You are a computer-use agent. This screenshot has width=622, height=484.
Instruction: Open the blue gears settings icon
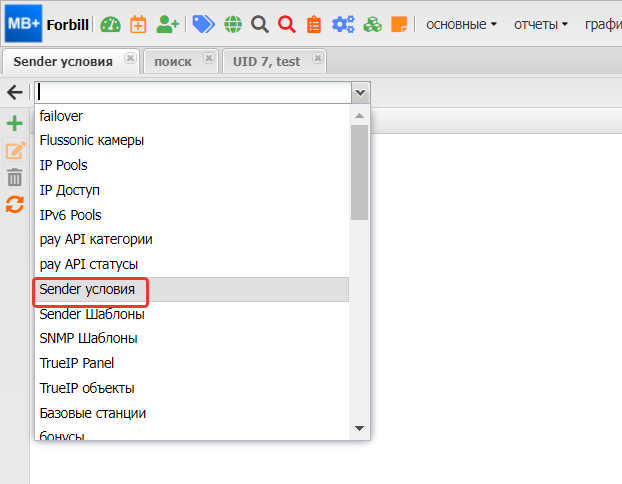click(x=343, y=23)
